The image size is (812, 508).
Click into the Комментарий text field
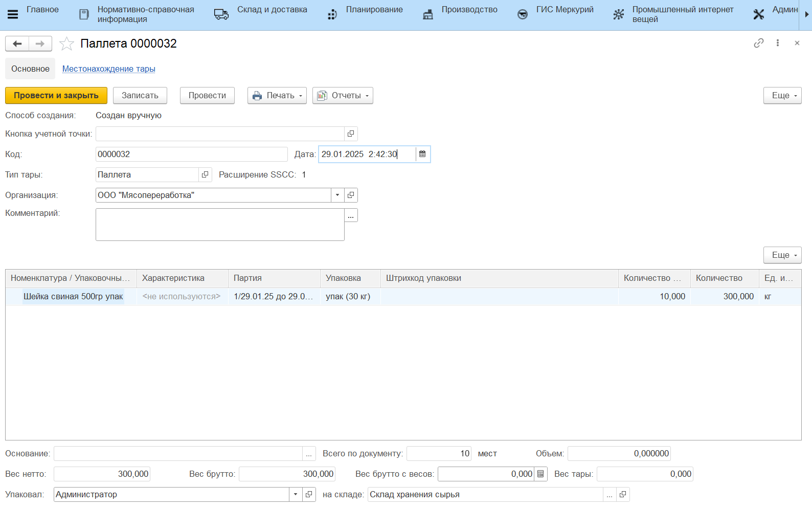point(220,224)
